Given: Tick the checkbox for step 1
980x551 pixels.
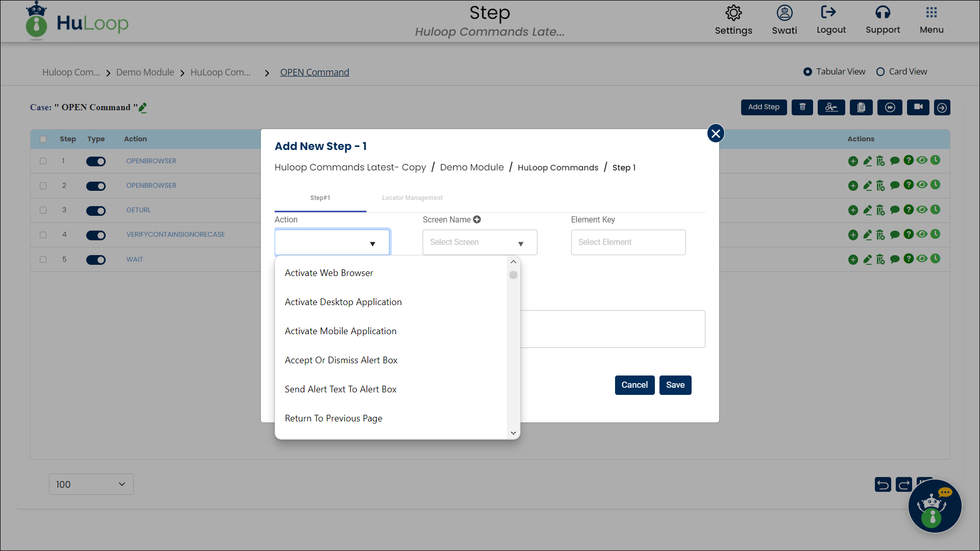Looking at the screenshot, I should coord(43,161).
